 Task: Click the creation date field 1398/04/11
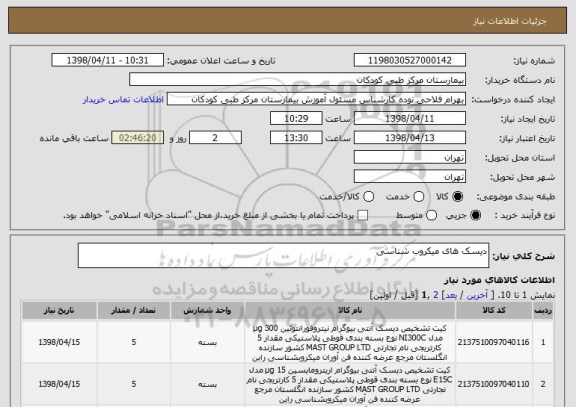click(410, 119)
